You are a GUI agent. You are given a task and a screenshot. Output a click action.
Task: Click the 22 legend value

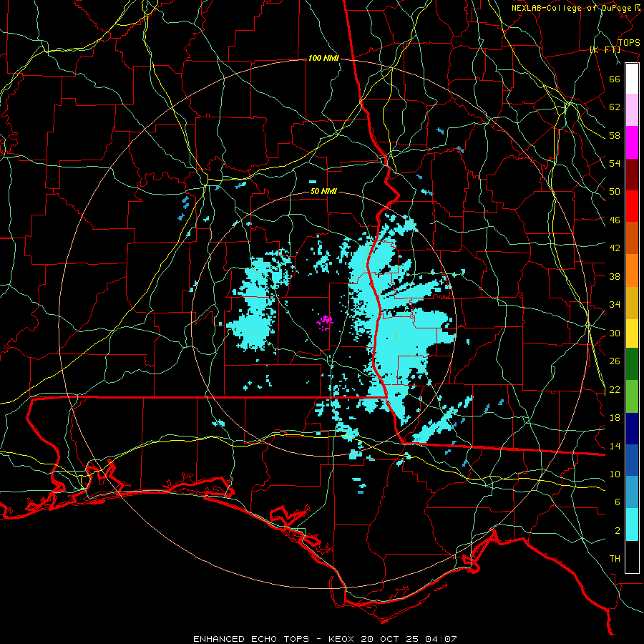pos(615,390)
